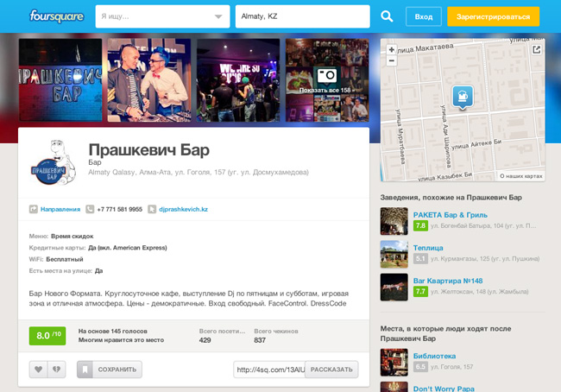This screenshot has width=561, height=392.
Task: Open РАКЕТА Бар & Гриль link
Action: coord(450,215)
